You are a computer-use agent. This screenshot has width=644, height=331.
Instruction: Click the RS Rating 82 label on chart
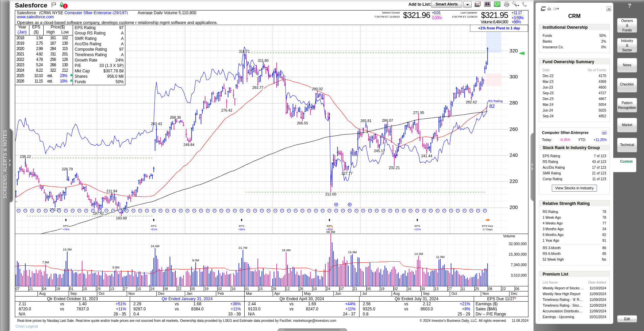point(495,104)
